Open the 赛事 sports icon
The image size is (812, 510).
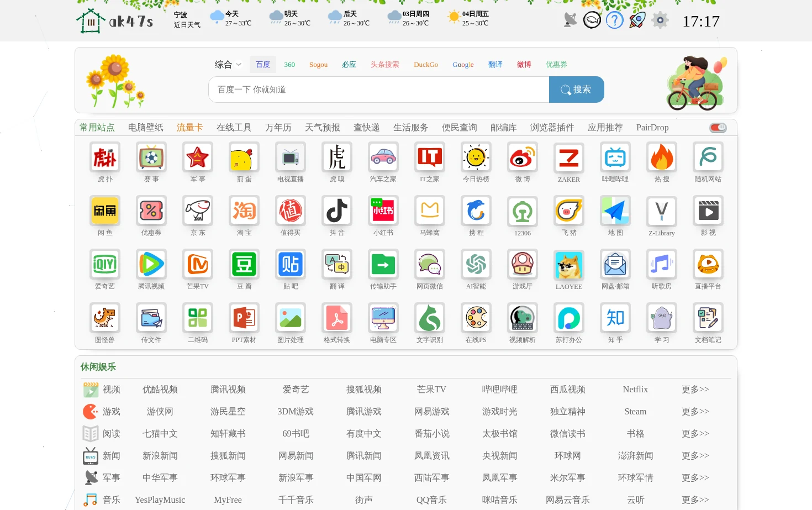[151, 157]
